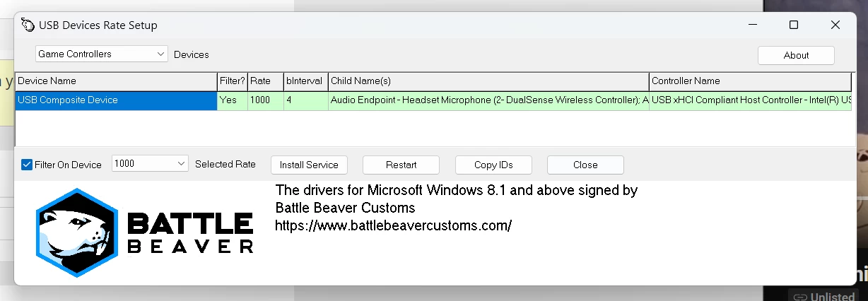Click the bInterval column header
Image resolution: width=868 pixels, height=301 pixels.
305,81
